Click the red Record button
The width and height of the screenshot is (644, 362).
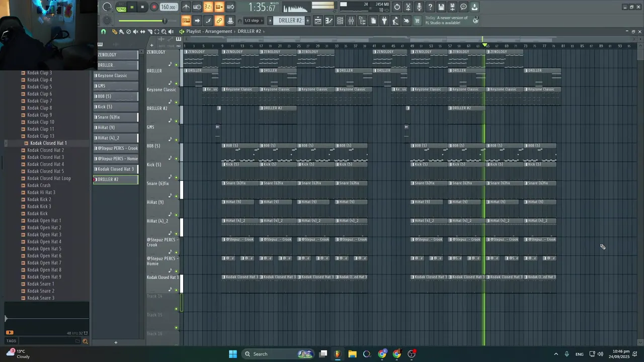(x=154, y=7)
